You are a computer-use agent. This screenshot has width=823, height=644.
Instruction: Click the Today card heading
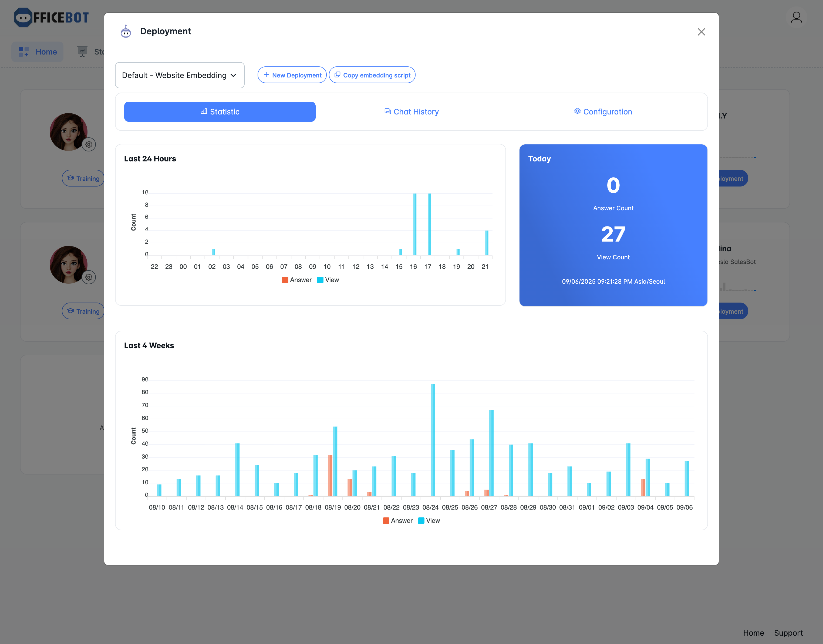click(539, 159)
